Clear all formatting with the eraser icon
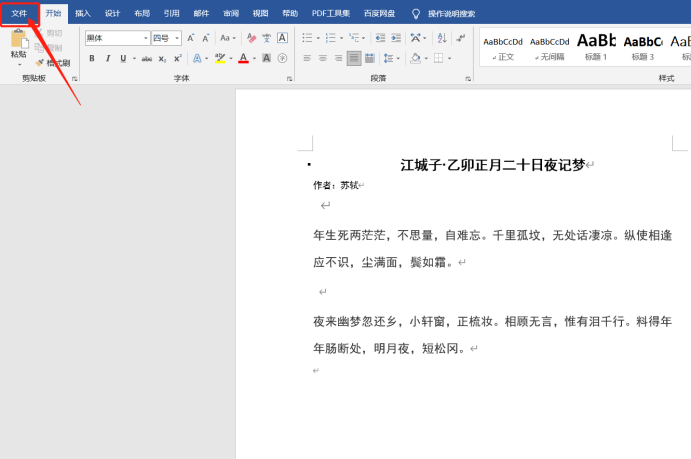691x459 pixels. coord(252,38)
